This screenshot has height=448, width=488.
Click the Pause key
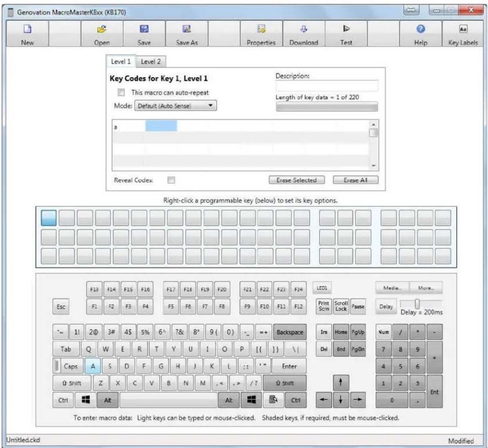coord(358,306)
